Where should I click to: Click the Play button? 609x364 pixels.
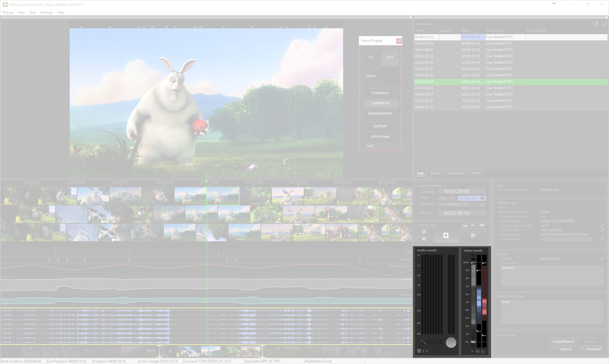(x=473, y=235)
